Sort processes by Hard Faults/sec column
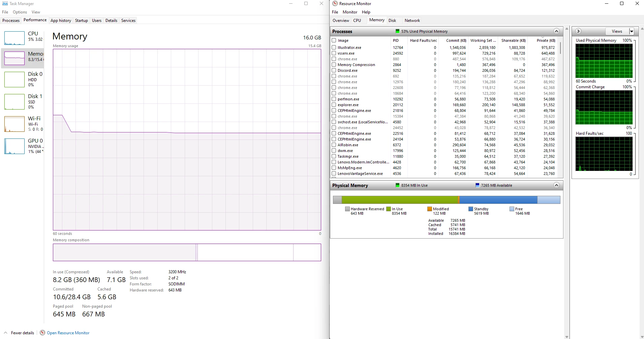This screenshot has width=644, height=339. [x=423, y=40]
